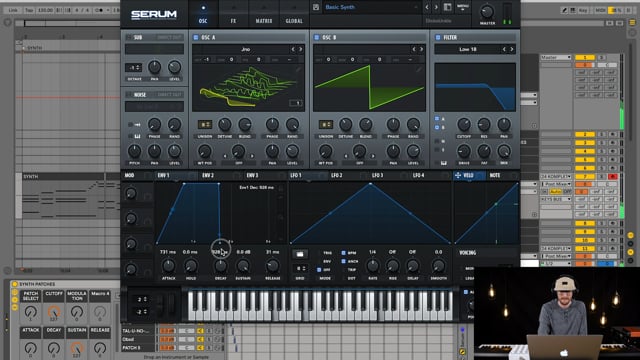Go to next OSC A wavetable

pyautogui.click(x=301, y=49)
